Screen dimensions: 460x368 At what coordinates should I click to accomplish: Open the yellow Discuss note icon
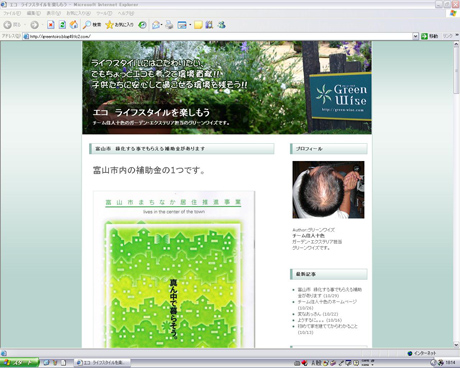tap(198, 25)
